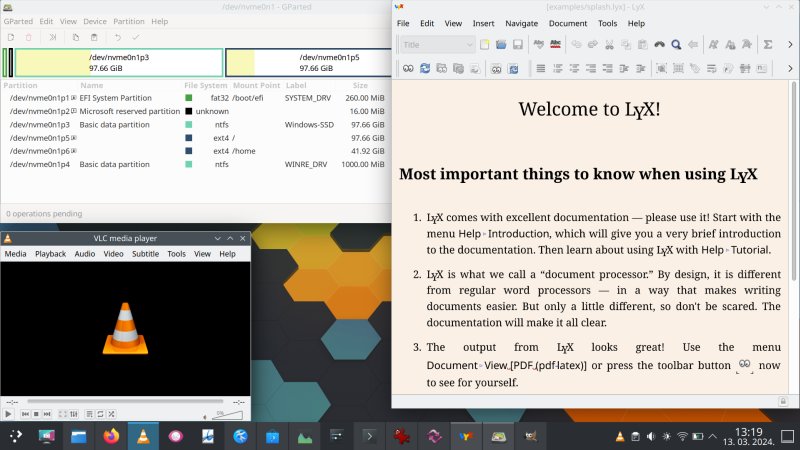
Task: Click LyX document vertical scrollbar
Action: (793, 181)
